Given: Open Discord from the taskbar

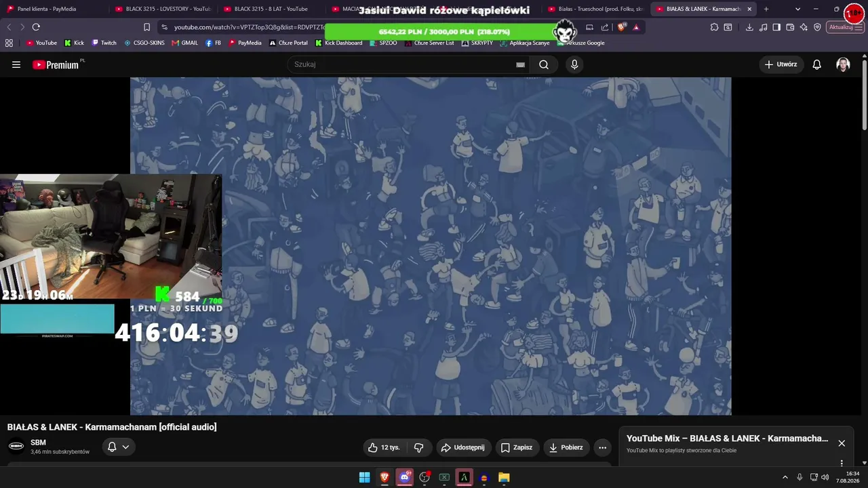Looking at the screenshot, I should [x=405, y=477].
